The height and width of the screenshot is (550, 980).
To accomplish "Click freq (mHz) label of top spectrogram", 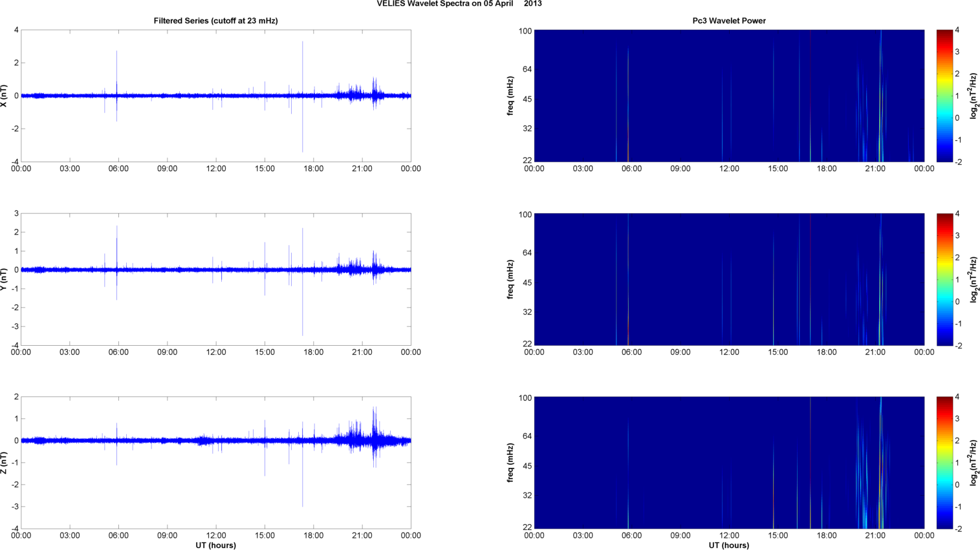I will [x=510, y=96].
